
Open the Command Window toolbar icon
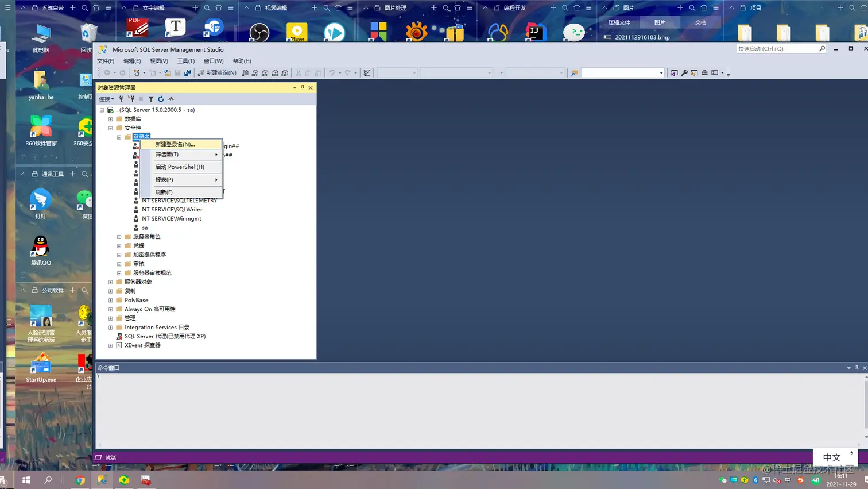point(715,73)
